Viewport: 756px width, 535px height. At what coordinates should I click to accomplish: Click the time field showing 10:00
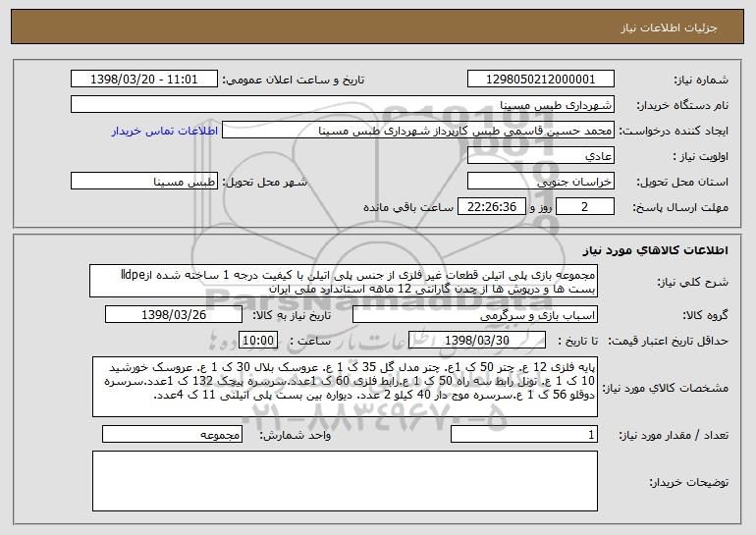[258, 341]
